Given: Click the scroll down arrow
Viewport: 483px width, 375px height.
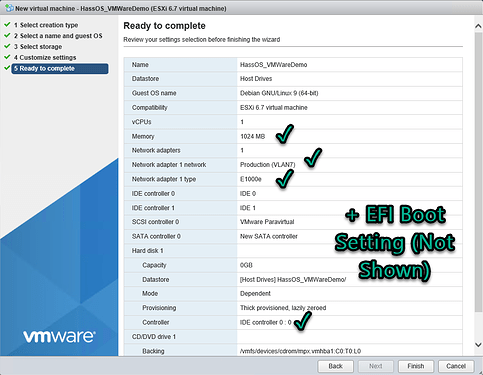Looking at the screenshot, I should [x=478, y=345].
